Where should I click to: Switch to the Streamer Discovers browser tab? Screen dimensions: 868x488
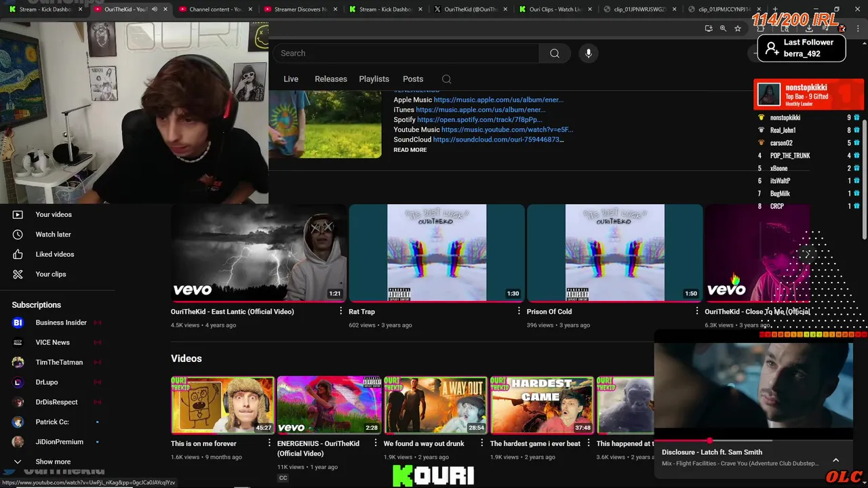tap(299, 9)
